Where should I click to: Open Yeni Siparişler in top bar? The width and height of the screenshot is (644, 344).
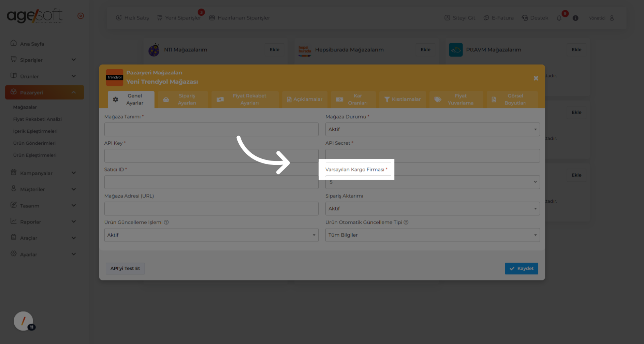(179, 18)
